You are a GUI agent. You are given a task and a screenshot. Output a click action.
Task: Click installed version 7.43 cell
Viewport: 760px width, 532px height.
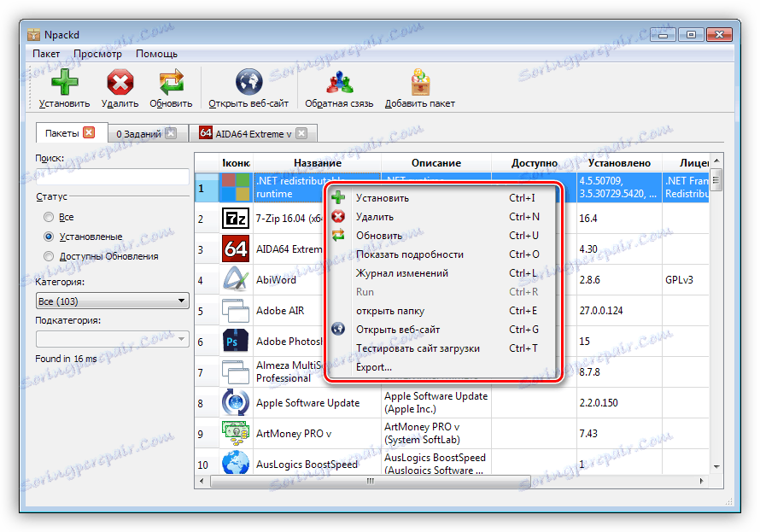coord(619,433)
